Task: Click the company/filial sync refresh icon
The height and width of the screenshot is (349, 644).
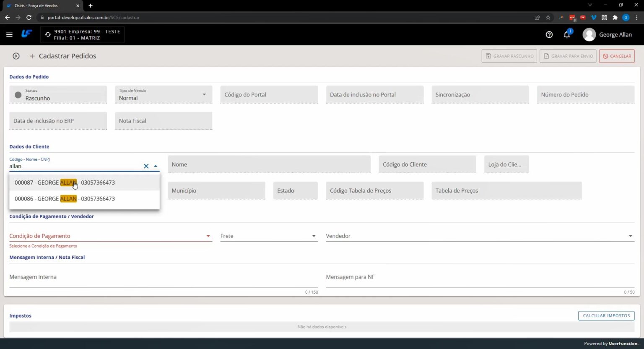Action: coord(47,35)
